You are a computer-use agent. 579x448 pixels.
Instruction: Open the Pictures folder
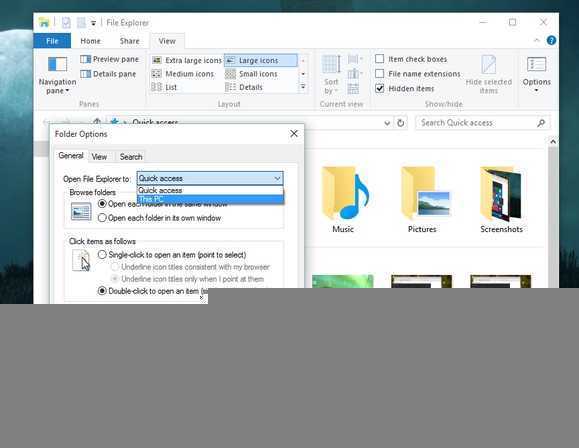[422, 200]
